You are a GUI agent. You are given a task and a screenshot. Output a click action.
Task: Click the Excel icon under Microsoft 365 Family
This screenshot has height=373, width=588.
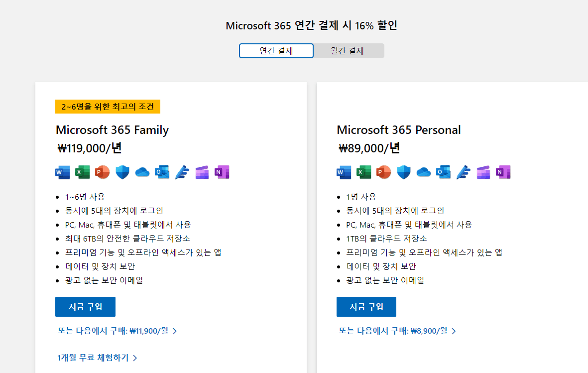click(x=83, y=172)
